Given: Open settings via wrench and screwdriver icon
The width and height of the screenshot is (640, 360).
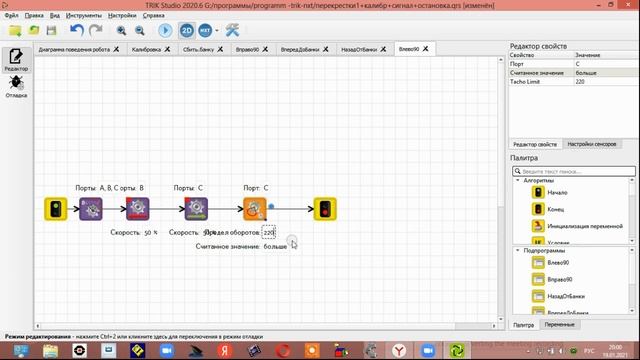Looking at the screenshot, I should (x=232, y=31).
